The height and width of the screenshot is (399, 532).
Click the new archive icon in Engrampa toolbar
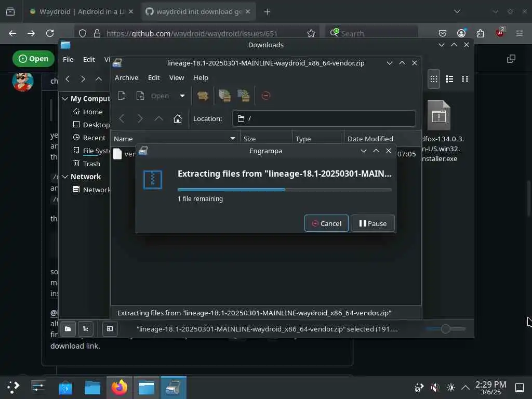[x=122, y=96]
